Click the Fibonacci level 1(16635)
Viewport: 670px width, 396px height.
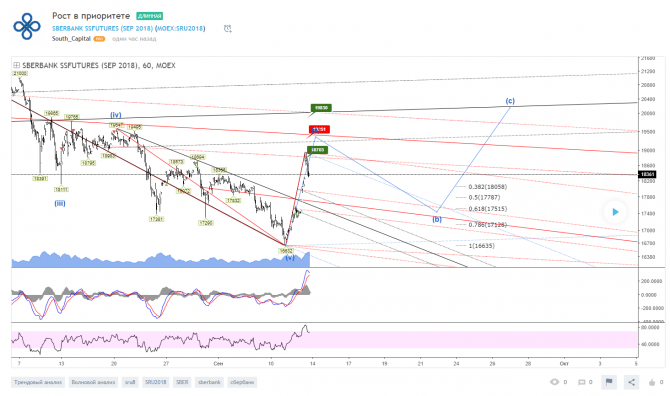pyautogui.click(x=482, y=246)
